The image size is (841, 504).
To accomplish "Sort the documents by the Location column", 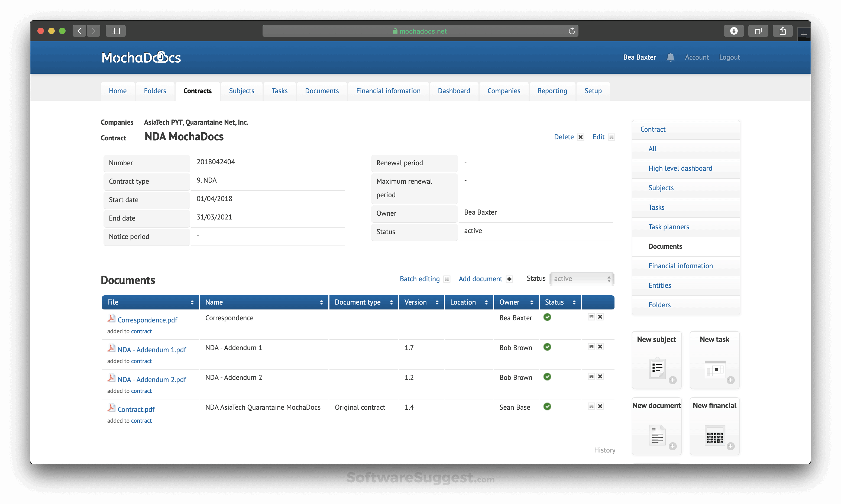I will point(469,302).
